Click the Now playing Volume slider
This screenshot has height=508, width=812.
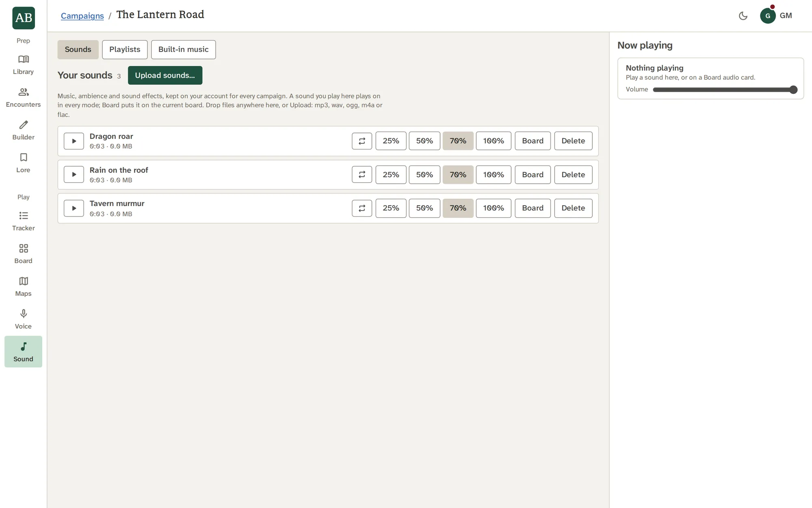tap(725, 90)
